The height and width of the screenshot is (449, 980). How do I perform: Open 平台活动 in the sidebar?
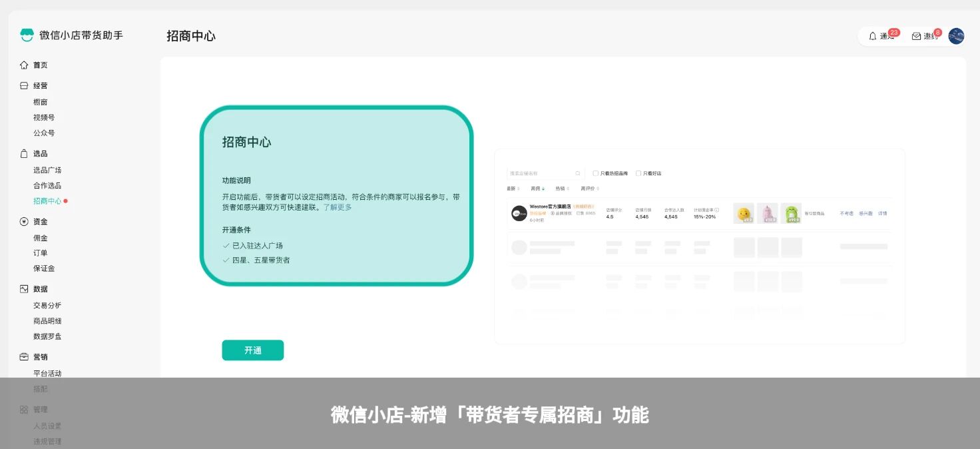(x=47, y=374)
